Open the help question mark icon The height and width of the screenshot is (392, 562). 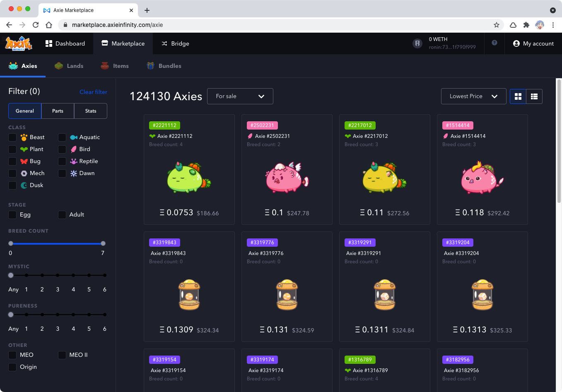coord(494,43)
